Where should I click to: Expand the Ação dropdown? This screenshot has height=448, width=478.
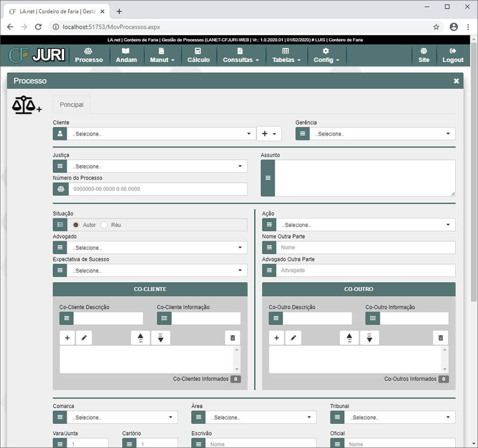[x=365, y=225]
